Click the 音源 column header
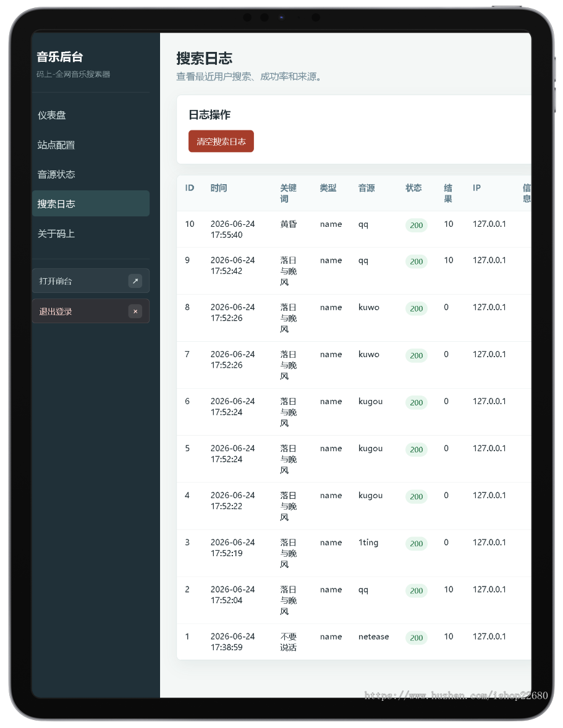 [x=366, y=188]
